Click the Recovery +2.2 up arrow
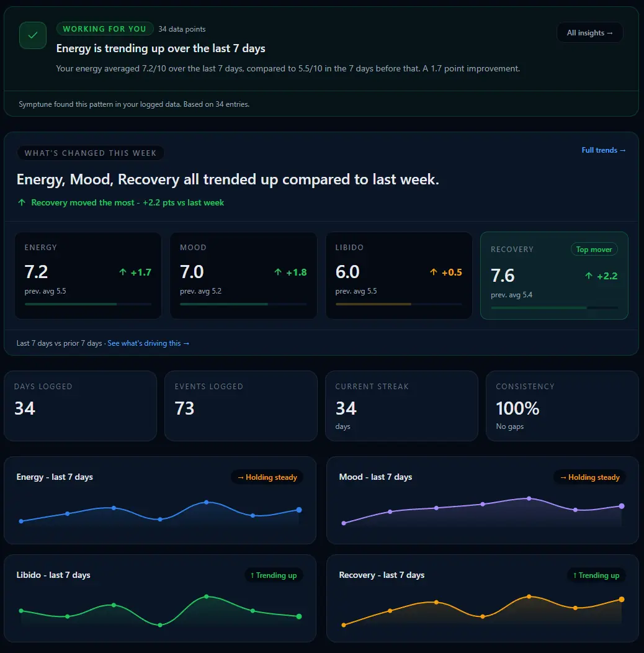Image resolution: width=644 pixels, height=653 pixels. point(589,276)
